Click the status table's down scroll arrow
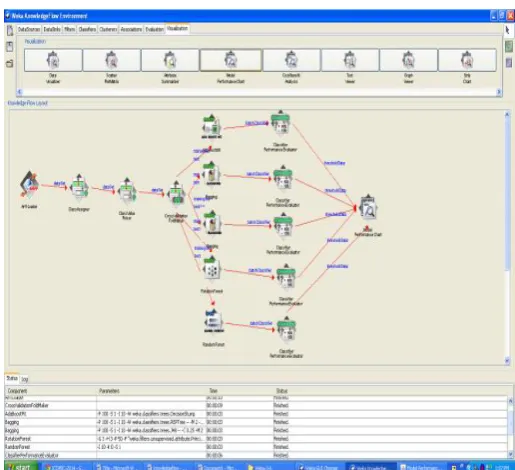Viewport: 515px width, 470px height. [510, 454]
